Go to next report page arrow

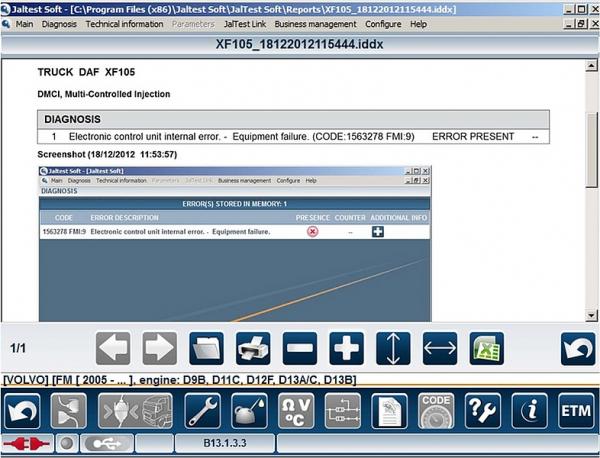tap(160, 348)
